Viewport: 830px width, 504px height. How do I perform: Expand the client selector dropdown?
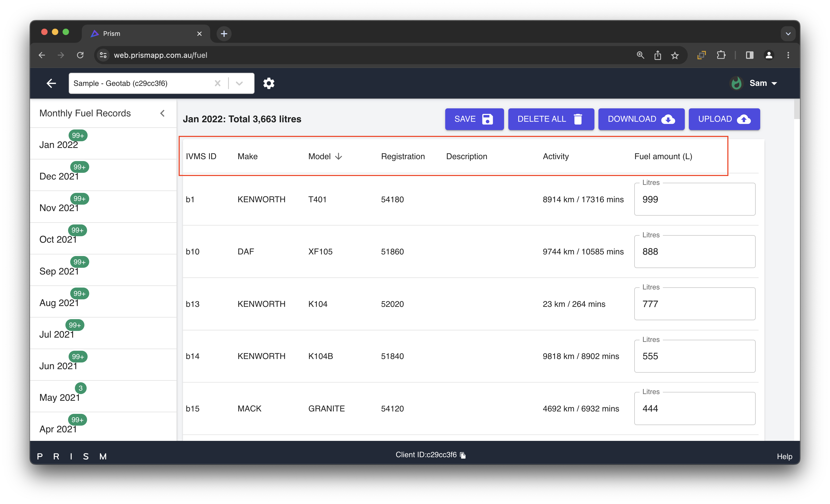[239, 83]
